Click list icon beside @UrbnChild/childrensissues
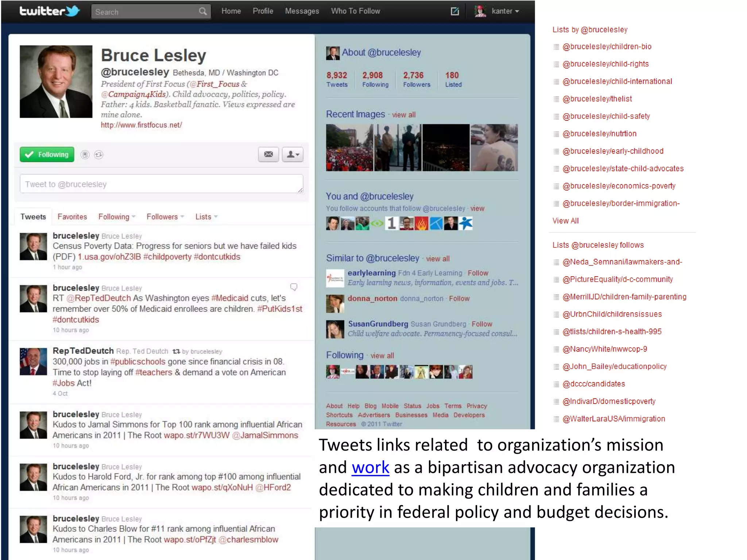 click(x=556, y=314)
